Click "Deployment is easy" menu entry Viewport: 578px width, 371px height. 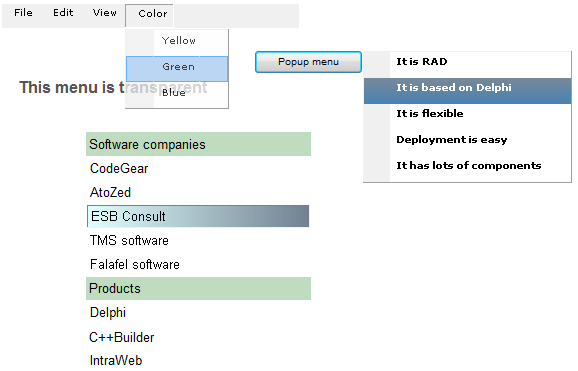click(467, 140)
